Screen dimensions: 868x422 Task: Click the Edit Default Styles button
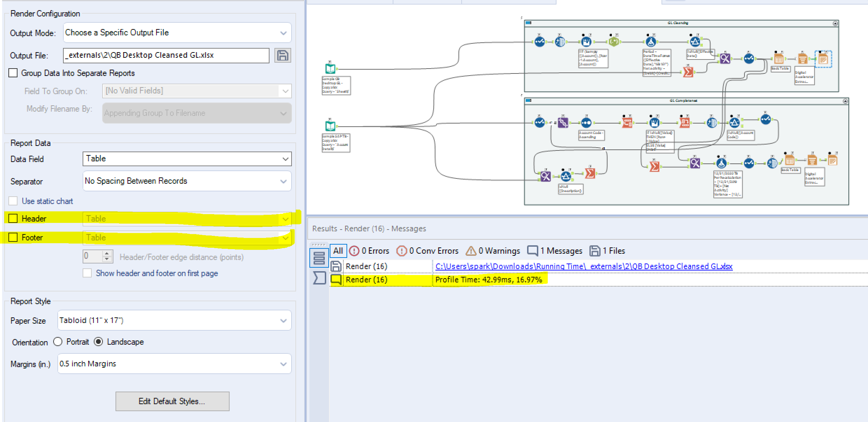[172, 401]
